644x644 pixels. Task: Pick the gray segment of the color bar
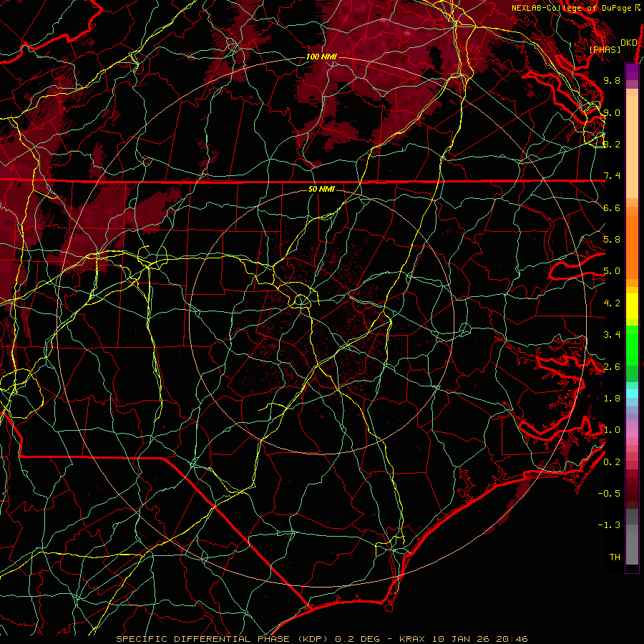pos(632,538)
